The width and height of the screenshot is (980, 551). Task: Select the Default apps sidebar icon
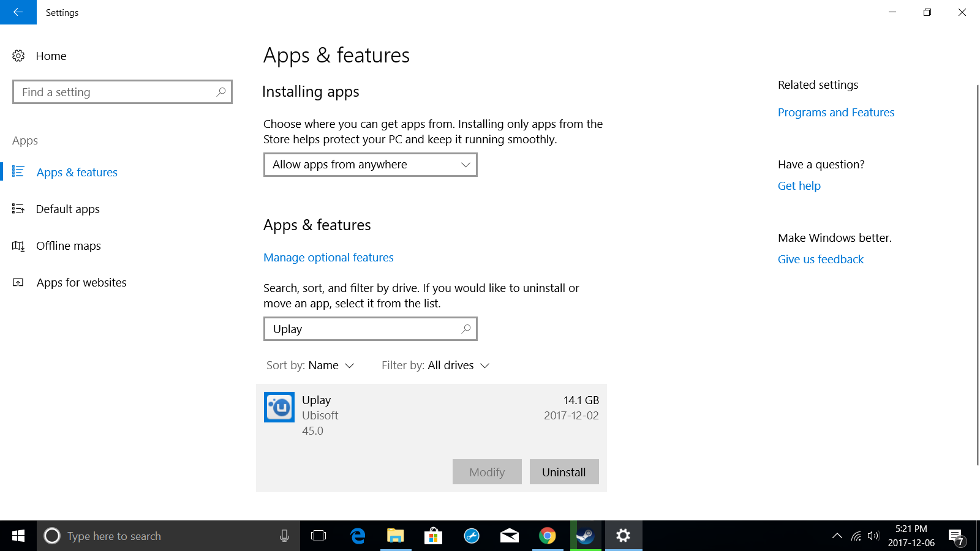(18, 209)
